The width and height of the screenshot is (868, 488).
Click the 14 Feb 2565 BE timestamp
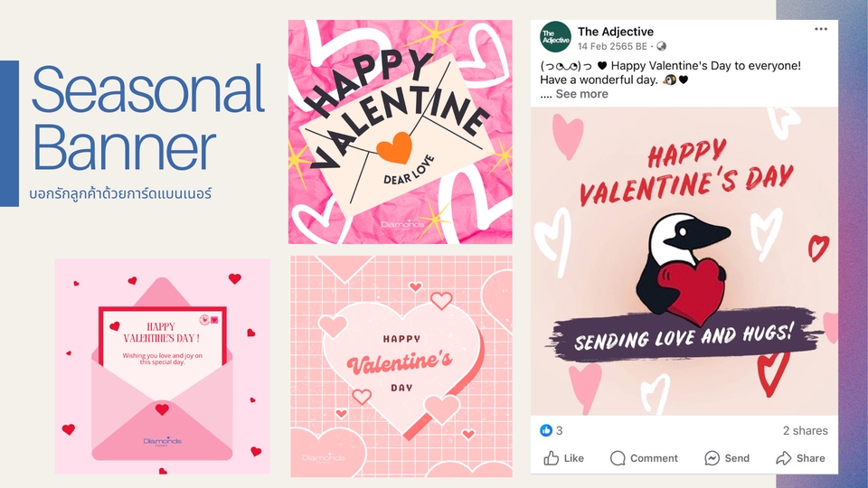click(612, 46)
